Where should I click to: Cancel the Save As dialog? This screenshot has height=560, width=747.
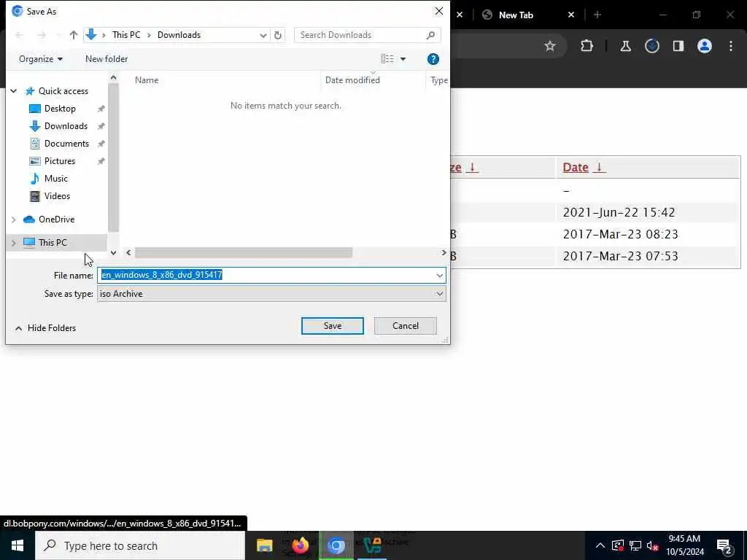click(406, 326)
